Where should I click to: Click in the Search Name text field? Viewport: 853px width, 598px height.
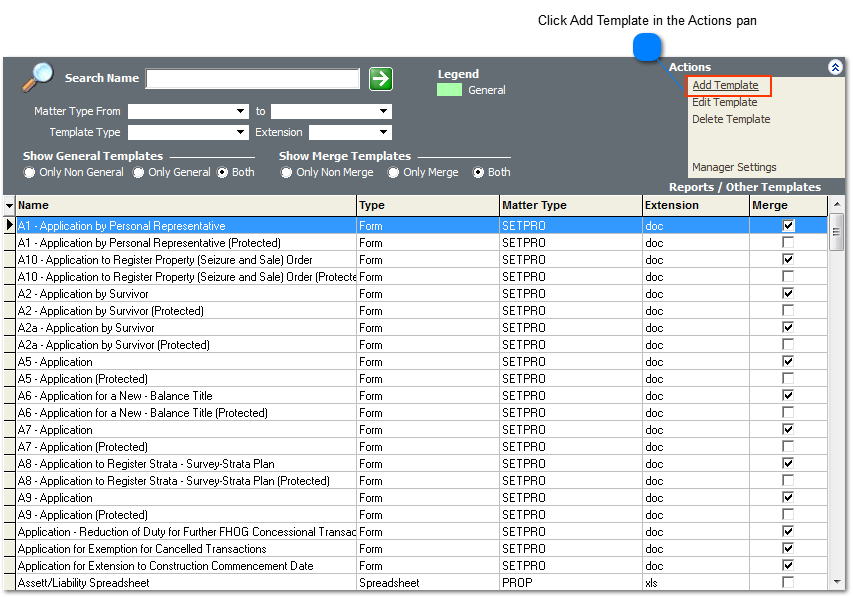tap(252, 79)
